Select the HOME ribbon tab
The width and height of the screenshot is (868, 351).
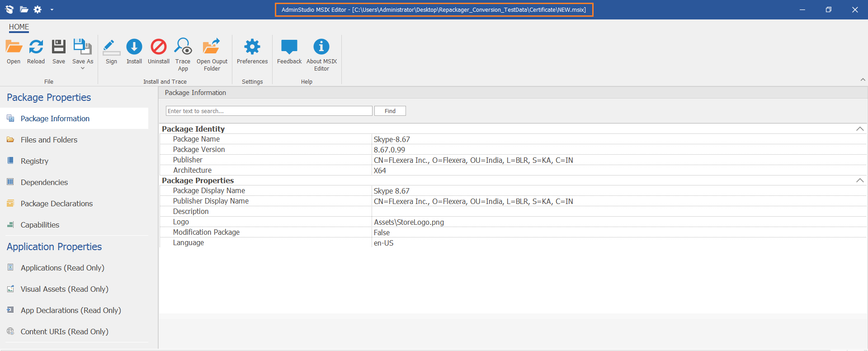[x=19, y=27]
